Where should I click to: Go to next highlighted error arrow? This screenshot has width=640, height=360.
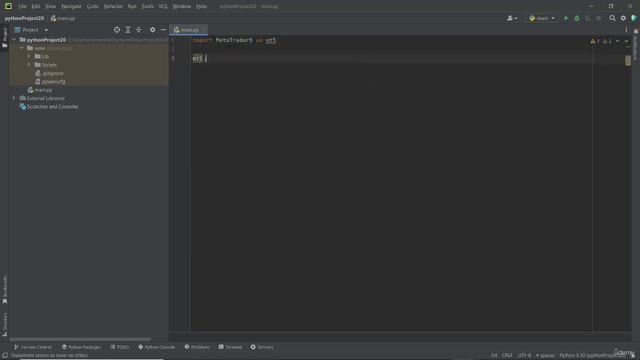[x=626, y=41]
